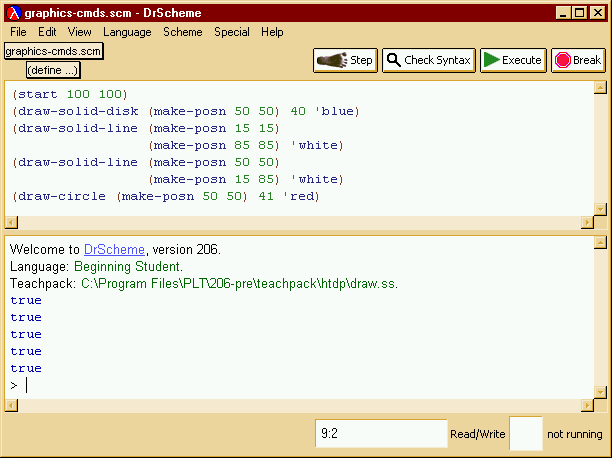
Task: Click interactions pane scroll left arrow
Action: [11, 405]
